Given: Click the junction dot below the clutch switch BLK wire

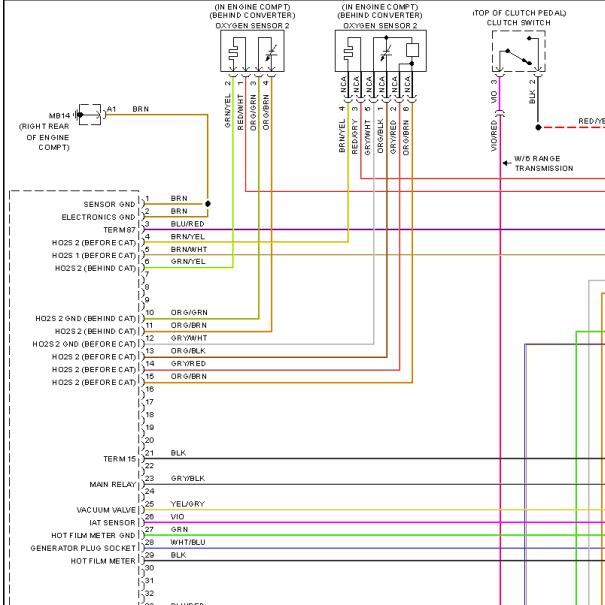Looking at the screenshot, I should (x=538, y=127).
